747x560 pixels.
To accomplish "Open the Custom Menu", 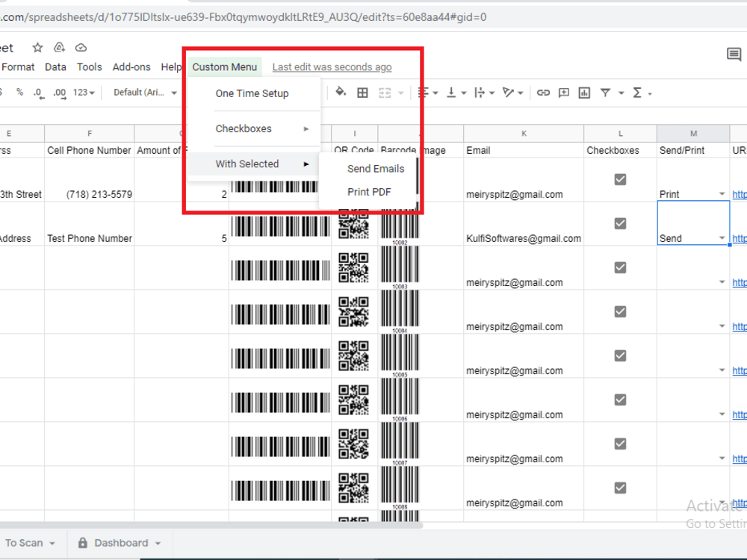I will (224, 67).
